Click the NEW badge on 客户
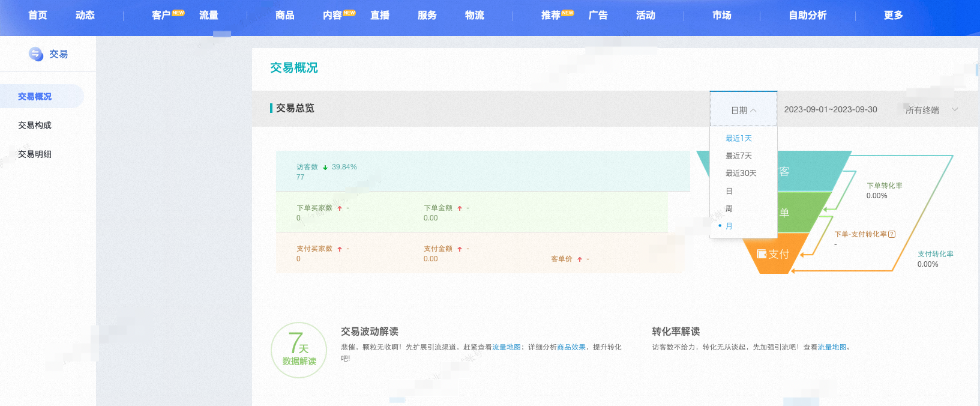The width and height of the screenshot is (980, 406). click(178, 13)
